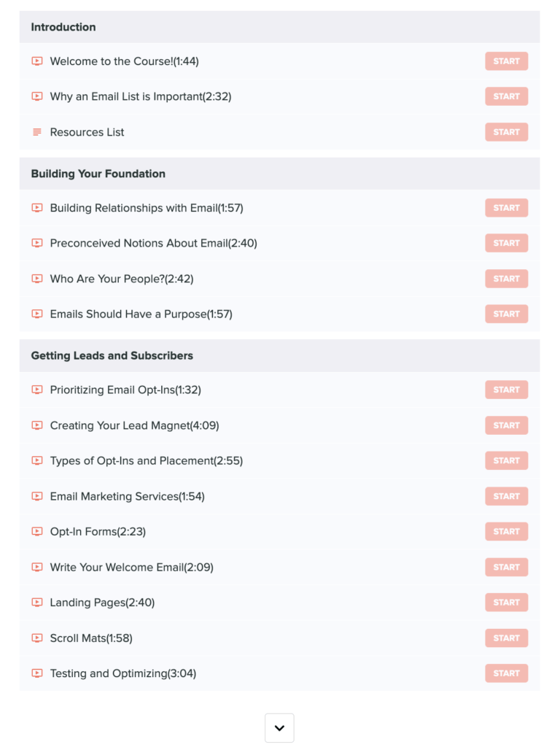This screenshot has height=750, width=560.
Task: Select the Getting Leads and Subscribers section header
Action: click(x=280, y=356)
